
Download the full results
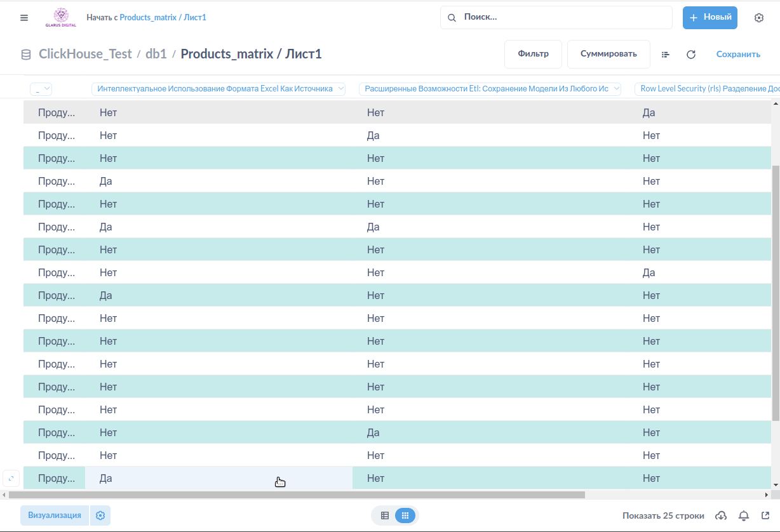[x=721, y=515]
